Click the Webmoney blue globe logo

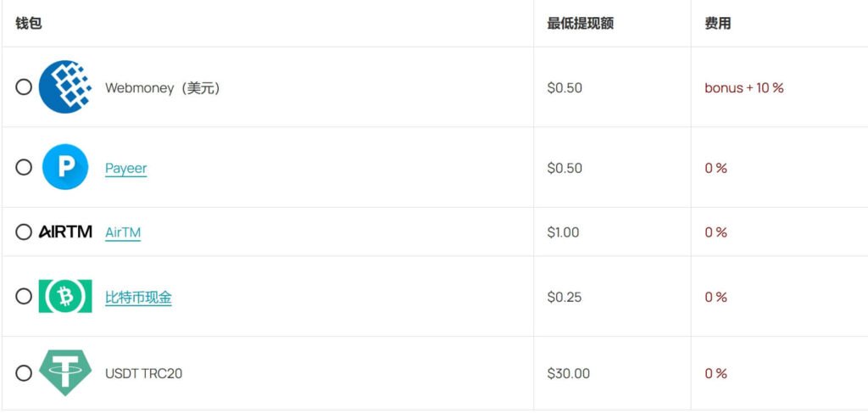(x=65, y=87)
